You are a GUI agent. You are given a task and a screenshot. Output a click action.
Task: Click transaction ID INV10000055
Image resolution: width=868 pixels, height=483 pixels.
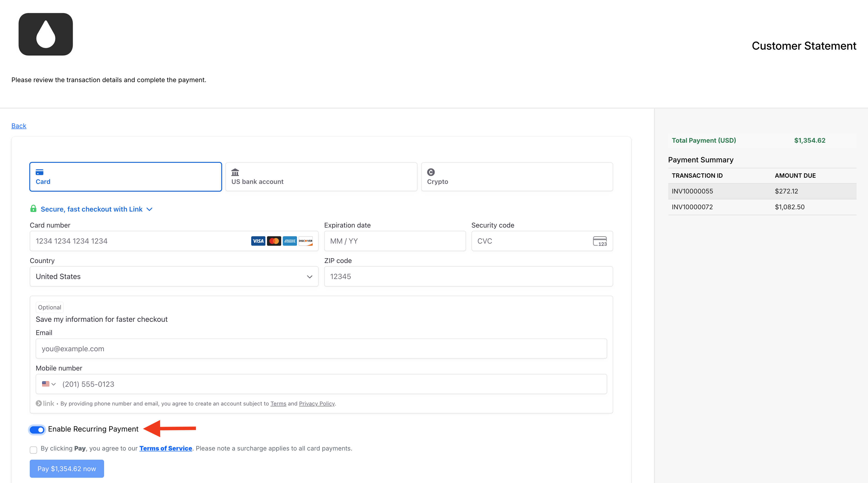[693, 191]
